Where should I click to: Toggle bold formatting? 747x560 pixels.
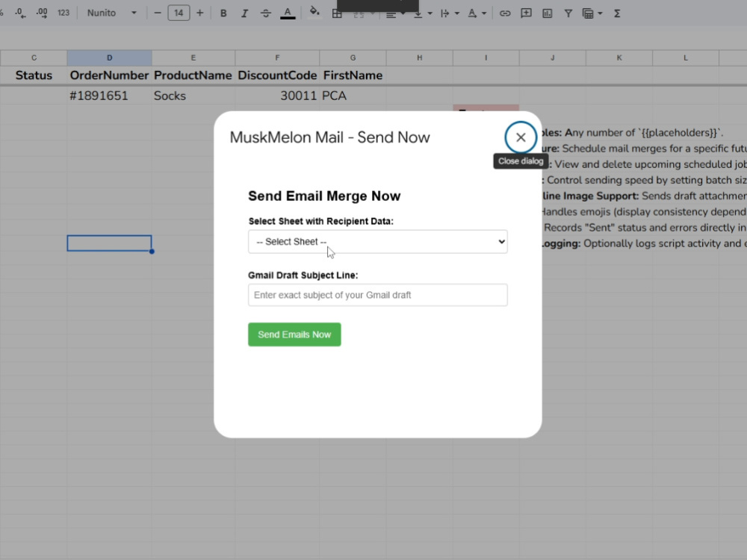coord(223,13)
